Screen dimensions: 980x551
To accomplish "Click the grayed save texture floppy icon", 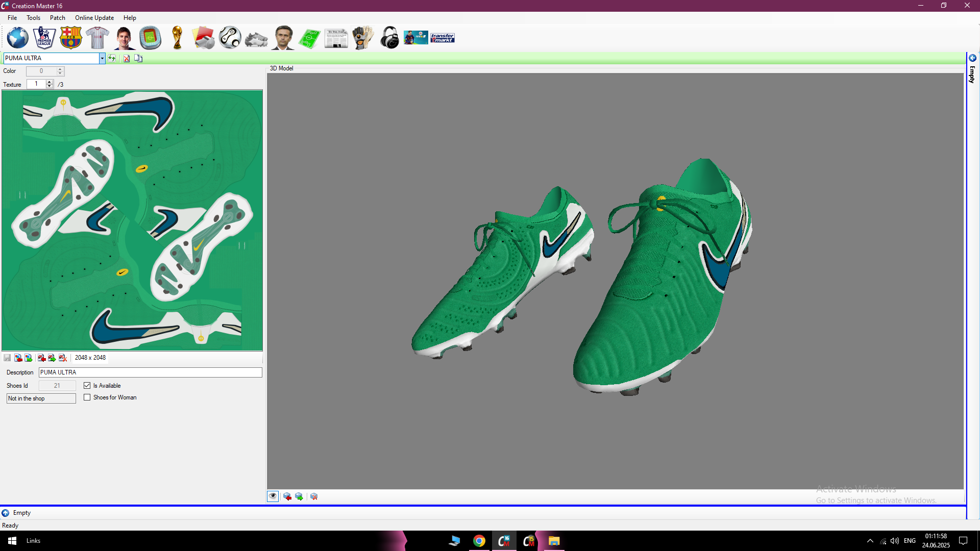I will coord(7,358).
